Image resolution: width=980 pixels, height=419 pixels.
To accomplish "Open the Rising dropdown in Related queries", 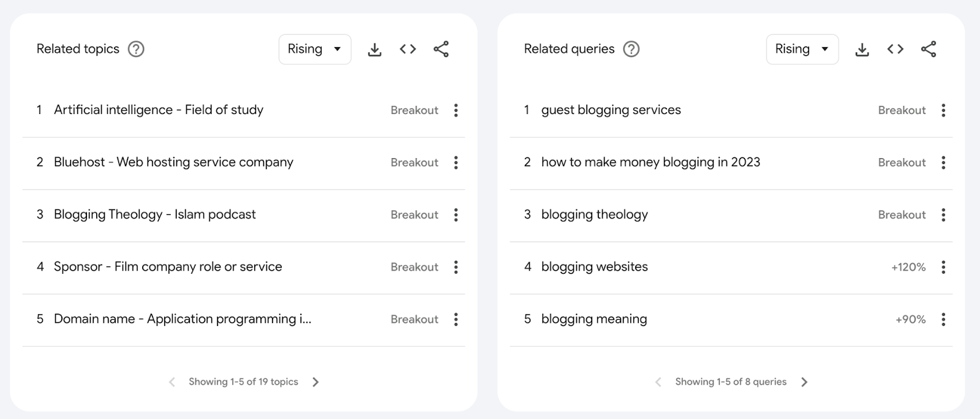I will [x=802, y=49].
